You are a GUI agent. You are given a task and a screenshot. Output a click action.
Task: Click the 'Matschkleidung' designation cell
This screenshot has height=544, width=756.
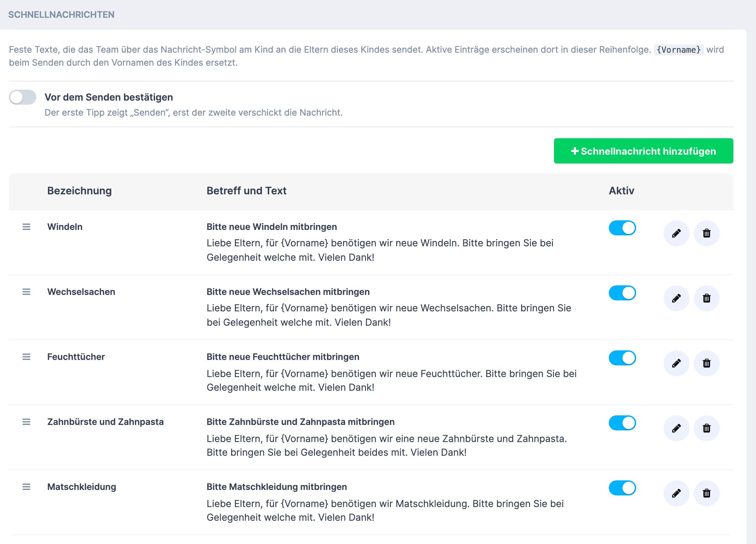click(x=81, y=487)
